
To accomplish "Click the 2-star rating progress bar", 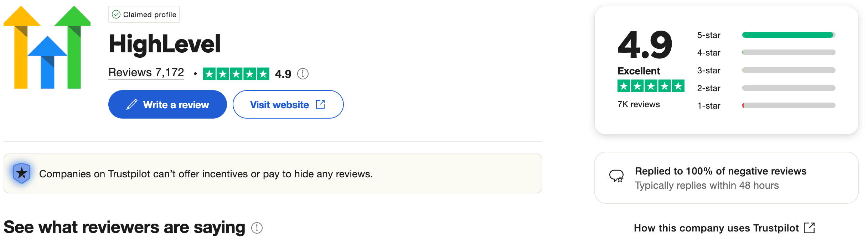I will tap(788, 88).
